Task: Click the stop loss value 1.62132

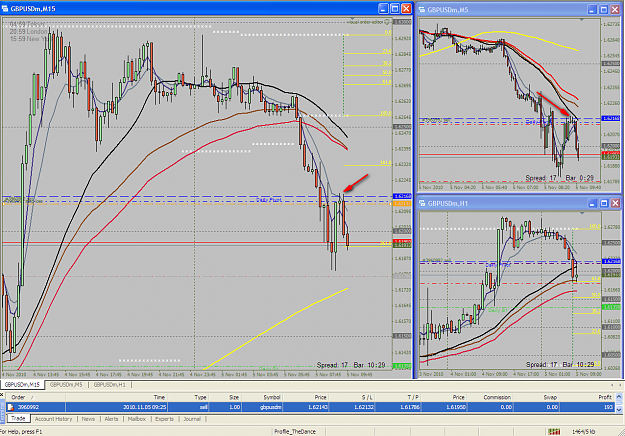Action: click(x=364, y=407)
